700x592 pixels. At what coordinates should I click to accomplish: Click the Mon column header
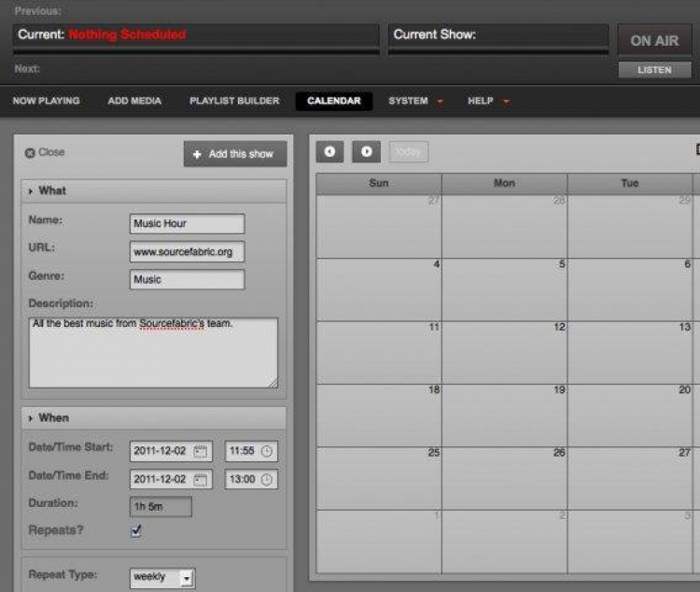(x=504, y=183)
